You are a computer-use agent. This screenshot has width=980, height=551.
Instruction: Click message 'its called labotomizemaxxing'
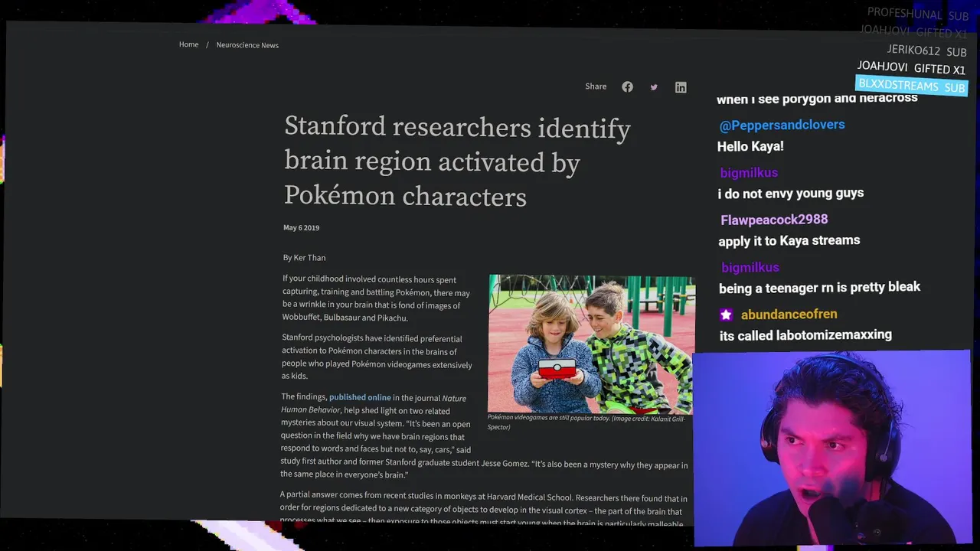[x=805, y=335]
